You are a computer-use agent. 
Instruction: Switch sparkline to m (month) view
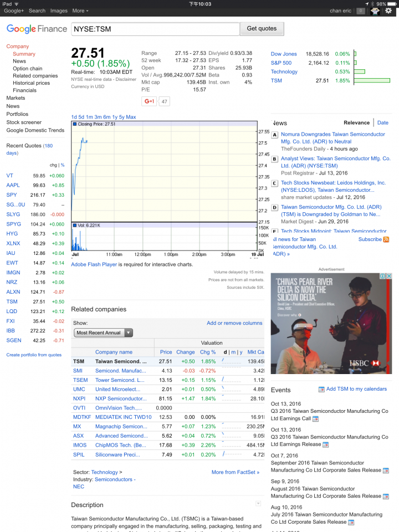233,352
